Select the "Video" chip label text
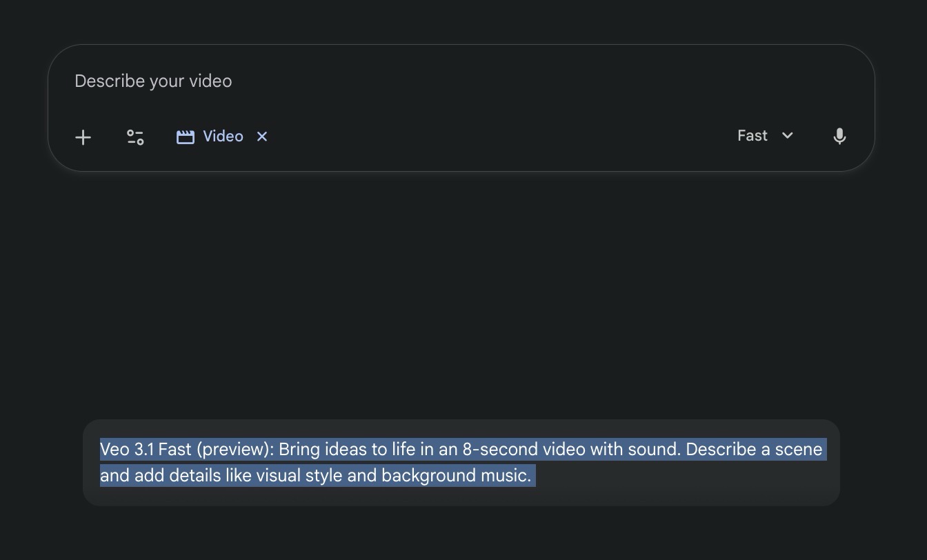This screenshot has width=927, height=560. pyautogui.click(x=223, y=137)
